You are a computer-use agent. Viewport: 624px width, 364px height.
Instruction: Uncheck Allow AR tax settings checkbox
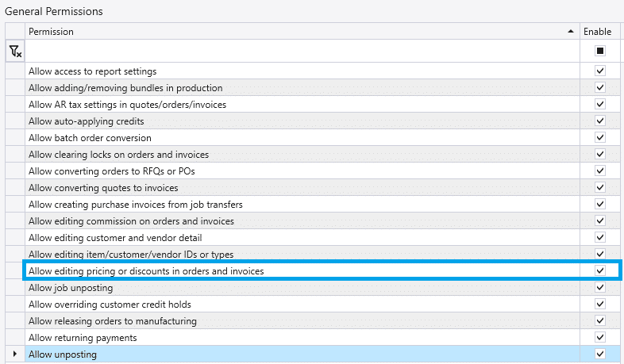(600, 105)
